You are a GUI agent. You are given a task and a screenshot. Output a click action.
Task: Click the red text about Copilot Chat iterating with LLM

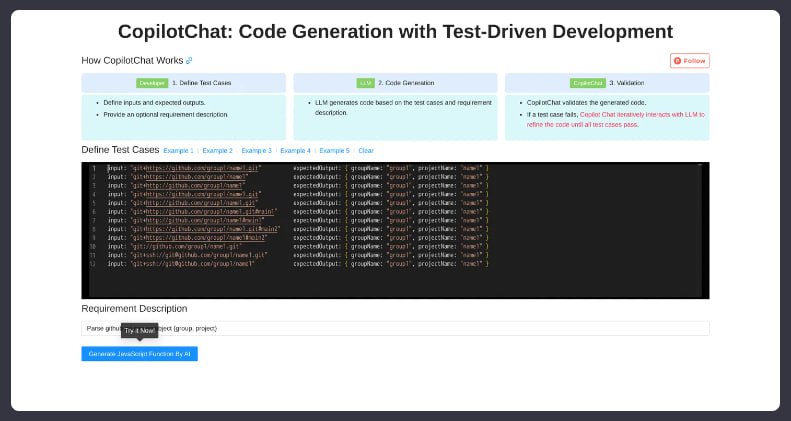click(x=616, y=119)
